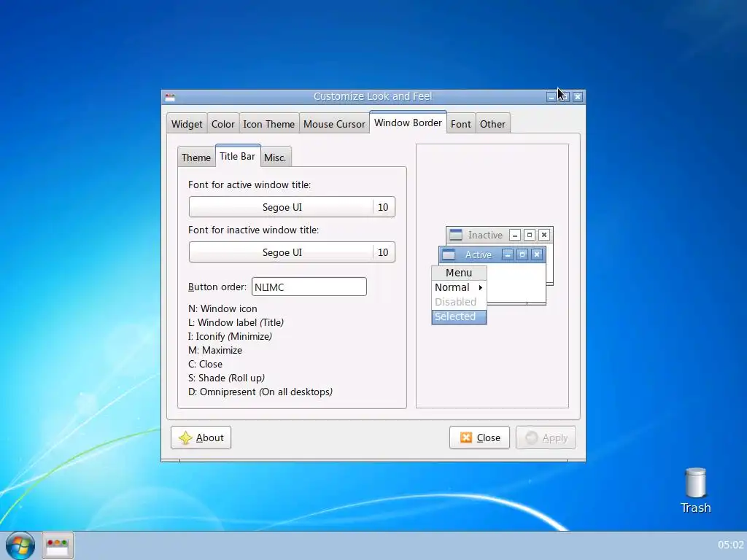The width and height of the screenshot is (747, 560).
Task: Click "C: Close" legend text
Action: click(205, 364)
